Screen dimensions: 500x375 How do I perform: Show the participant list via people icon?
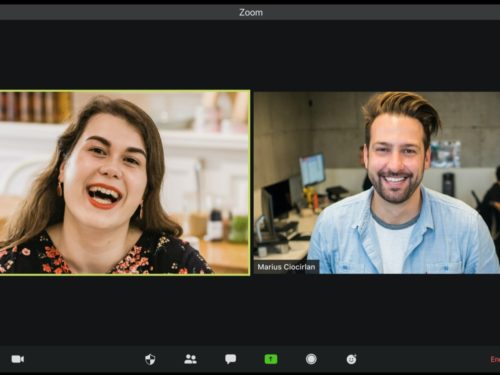190,359
